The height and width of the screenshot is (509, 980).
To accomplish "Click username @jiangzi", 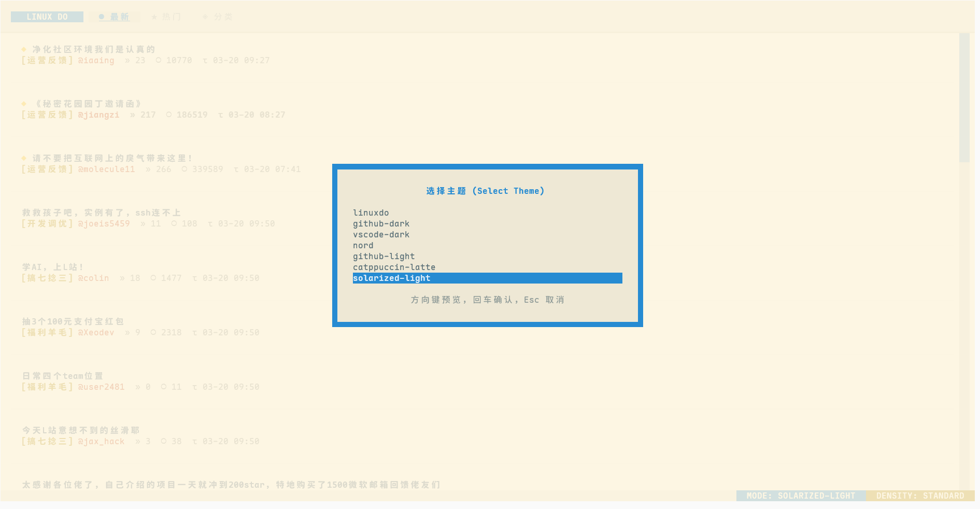I will pos(99,115).
